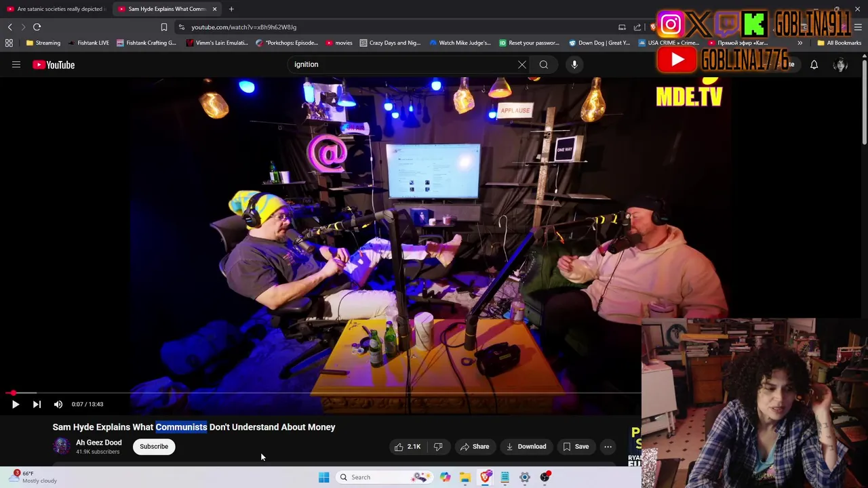868x488 pixels.
Task: Open Vimm's Lair bookmark
Action: tap(217, 43)
